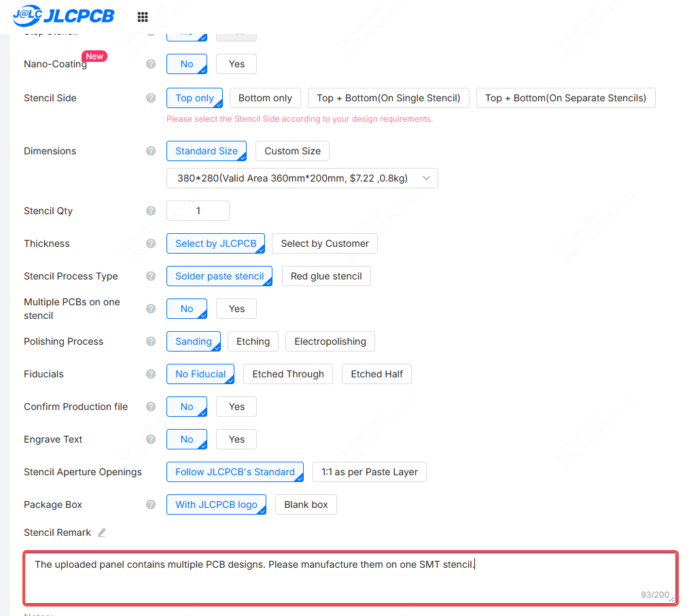
Task: Click the Stencil Remark pencil edit icon
Action: point(101,532)
